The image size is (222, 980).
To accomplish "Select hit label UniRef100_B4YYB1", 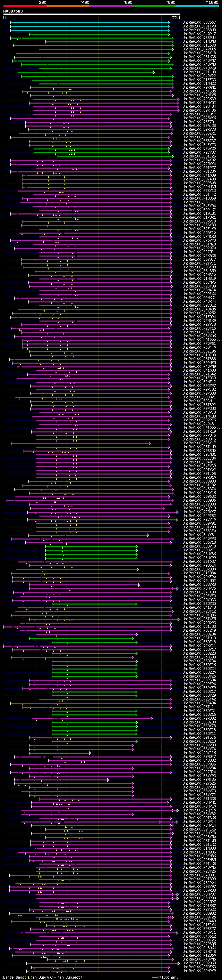I will 199,535.
